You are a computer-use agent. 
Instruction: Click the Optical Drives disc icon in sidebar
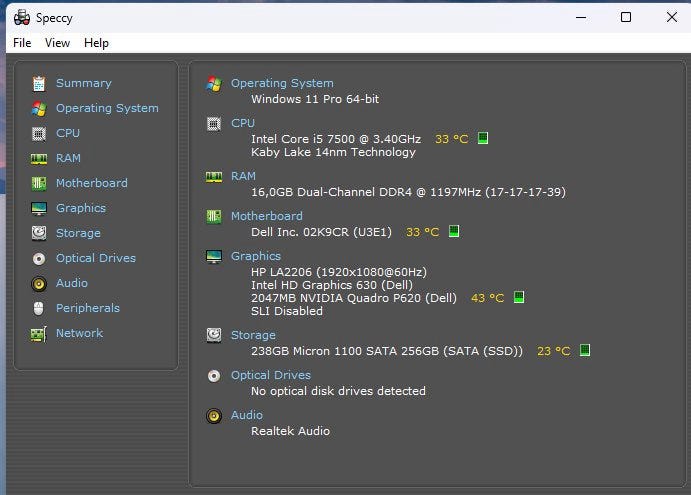pyautogui.click(x=39, y=259)
